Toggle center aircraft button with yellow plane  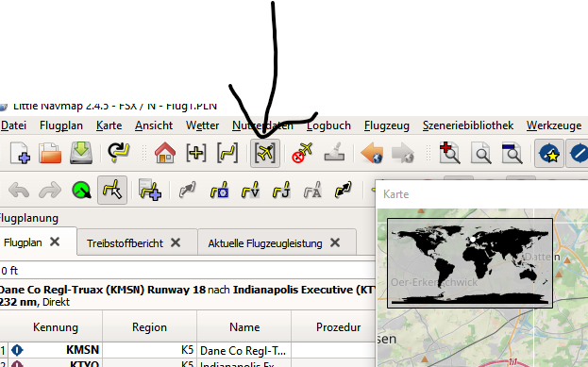click(265, 153)
